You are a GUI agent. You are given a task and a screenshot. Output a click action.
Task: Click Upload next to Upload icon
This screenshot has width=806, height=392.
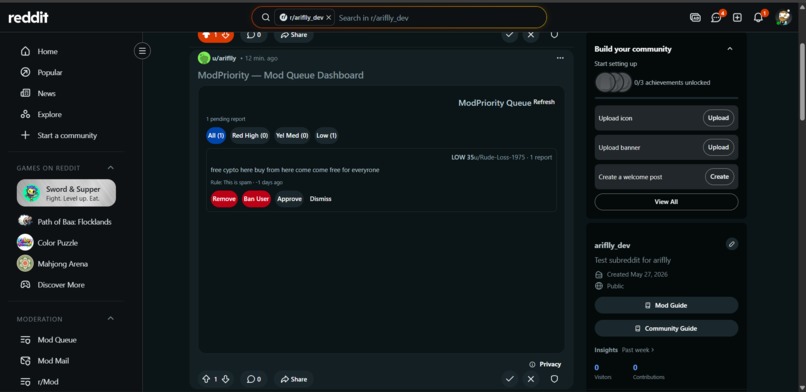pyautogui.click(x=718, y=118)
